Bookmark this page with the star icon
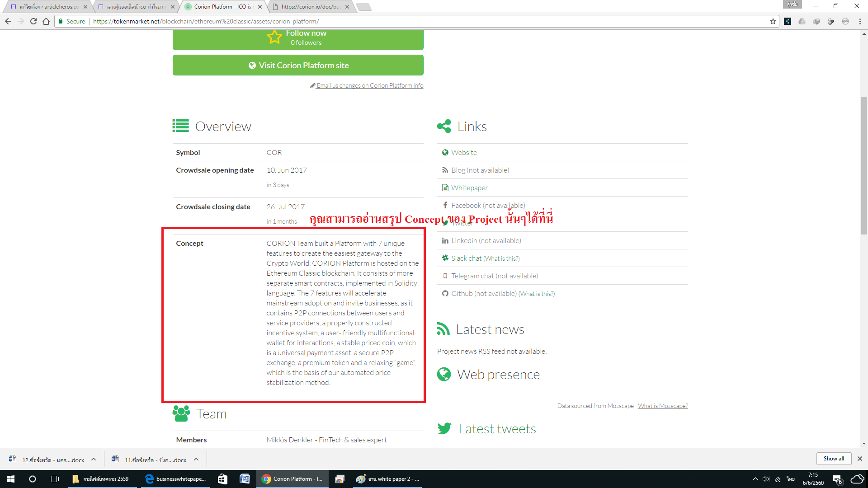 coord(773,21)
